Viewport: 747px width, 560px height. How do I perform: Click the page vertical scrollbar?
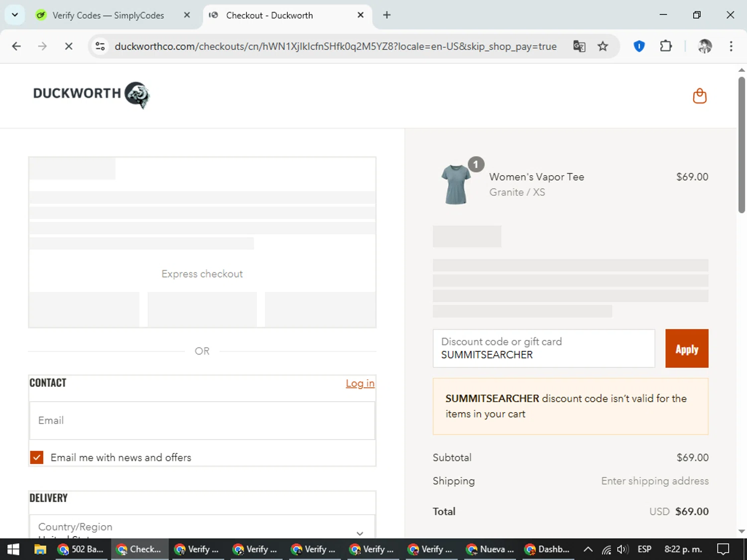tap(742, 145)
